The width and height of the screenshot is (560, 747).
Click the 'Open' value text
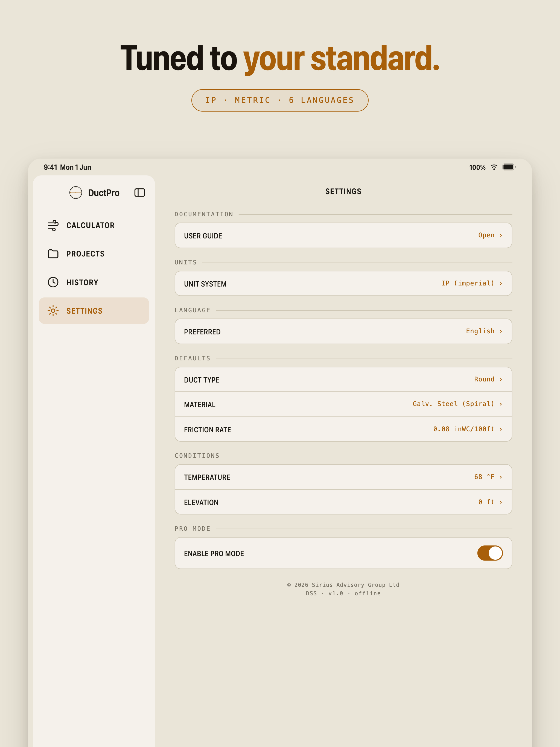tap(486, 235)
